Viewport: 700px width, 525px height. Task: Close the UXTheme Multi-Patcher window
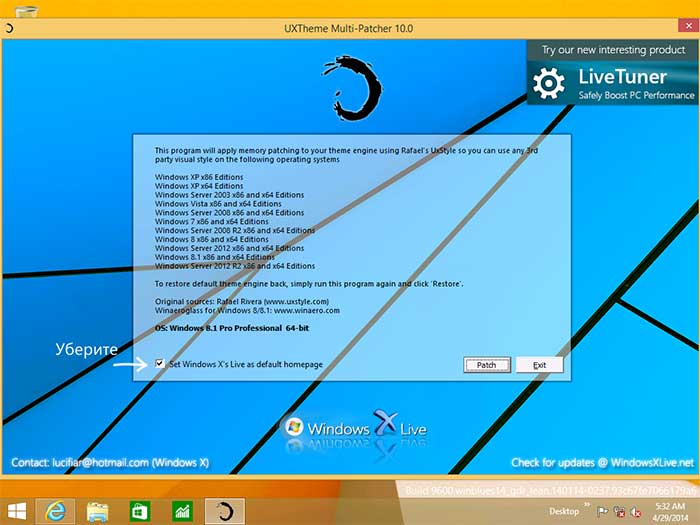pyautogui.click(x=689, y=26)
